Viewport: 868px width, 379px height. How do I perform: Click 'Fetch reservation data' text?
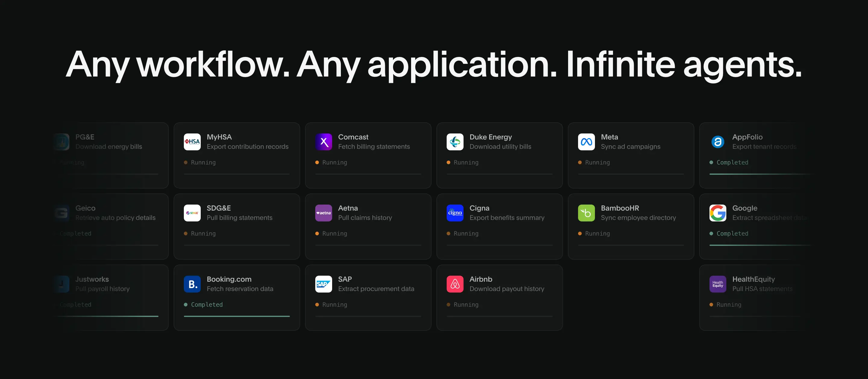tap(240, 289)
